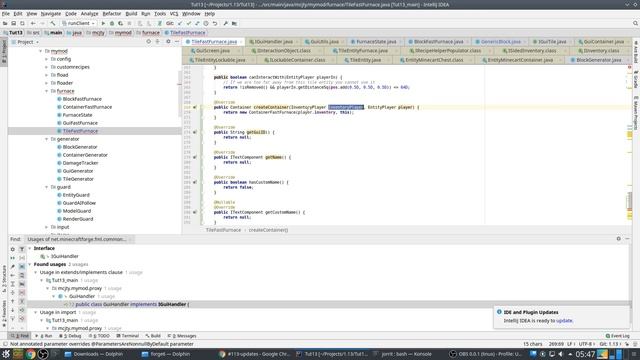The width and height of the screenshot is (640, 360).
Task: Open the Terminal tool window tab
Action: pyautogui.click(x=128, y=336)
